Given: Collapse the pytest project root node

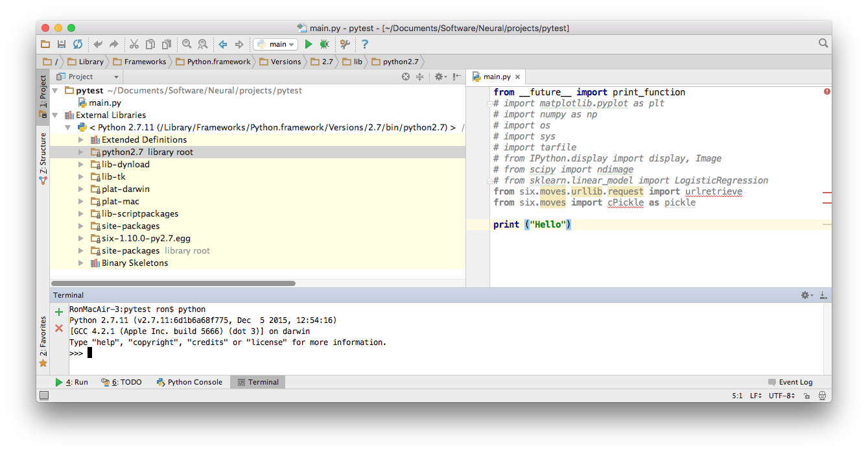Looking at the screenshot, I should click(55, 91).
